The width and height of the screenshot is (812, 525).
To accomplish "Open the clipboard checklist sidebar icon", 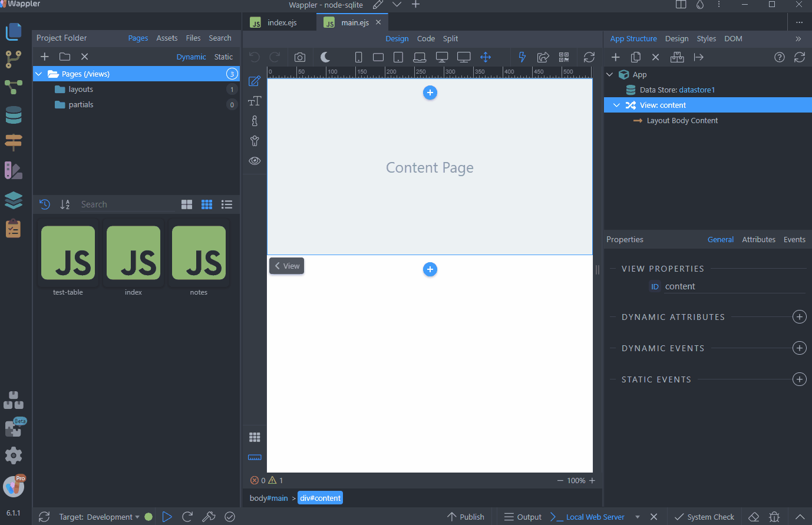I will [x=14, y=228].
